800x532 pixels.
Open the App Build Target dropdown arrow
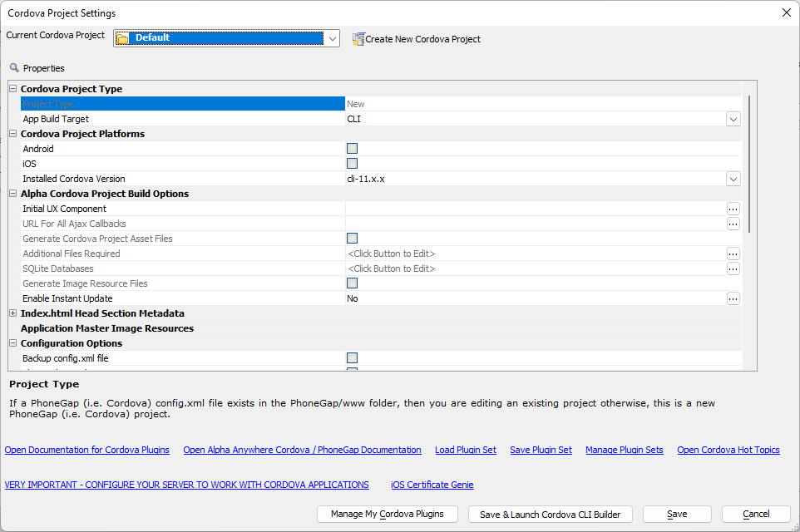(733, 120)
